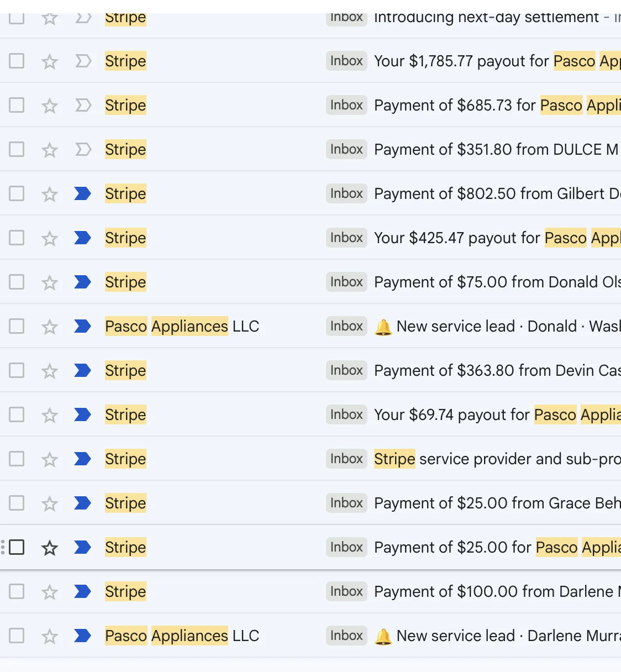Check the Stripe service provider email
This screenshot has height=672, width=621.
tap(17, 459)
